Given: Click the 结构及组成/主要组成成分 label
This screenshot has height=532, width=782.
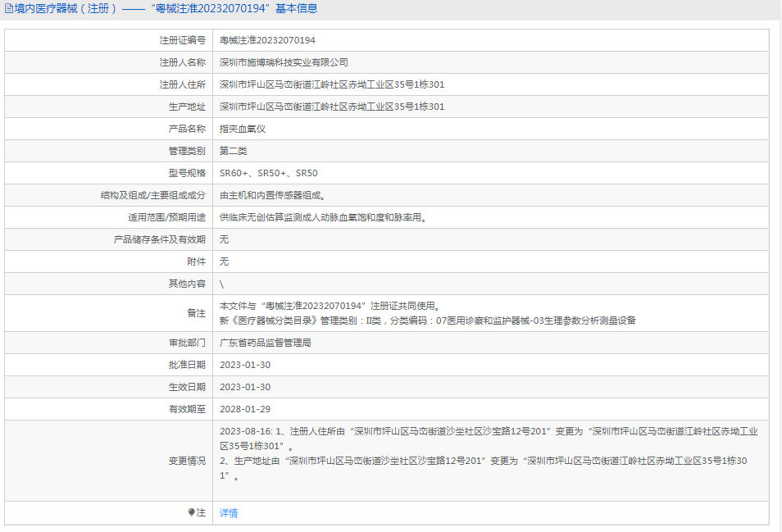Looking at the screenshot, I should [x=153, y=195].
